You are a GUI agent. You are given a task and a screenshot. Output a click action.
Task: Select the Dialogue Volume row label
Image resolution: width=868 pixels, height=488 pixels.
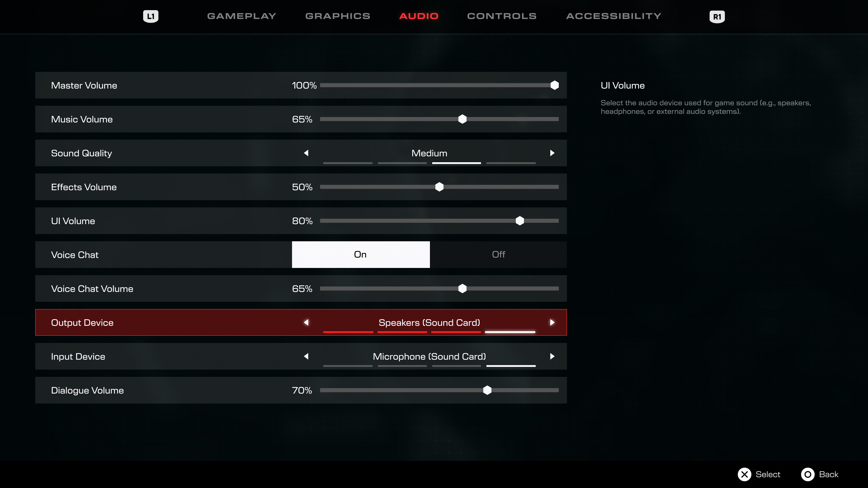point(87,390)
